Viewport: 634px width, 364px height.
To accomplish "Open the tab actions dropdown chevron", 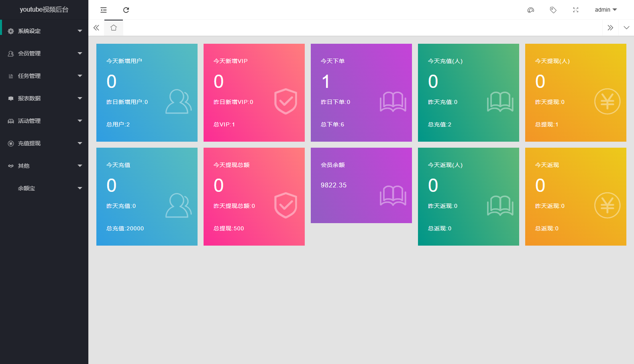I will pos(626,28).
